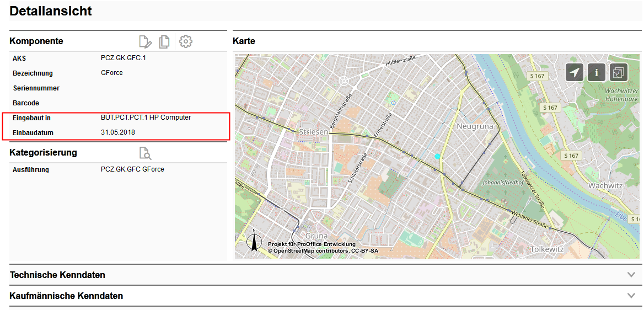This screenshot has width=644, height=310.
Task: Click the BÜT.PCT.PCT.1 HP Computer value
Action: [x=146, y=117]
